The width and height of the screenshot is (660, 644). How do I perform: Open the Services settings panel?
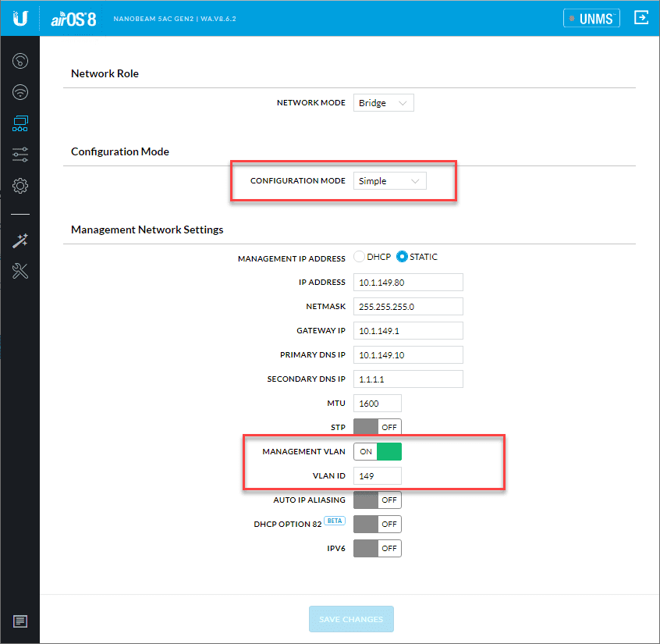coord(20,155)
